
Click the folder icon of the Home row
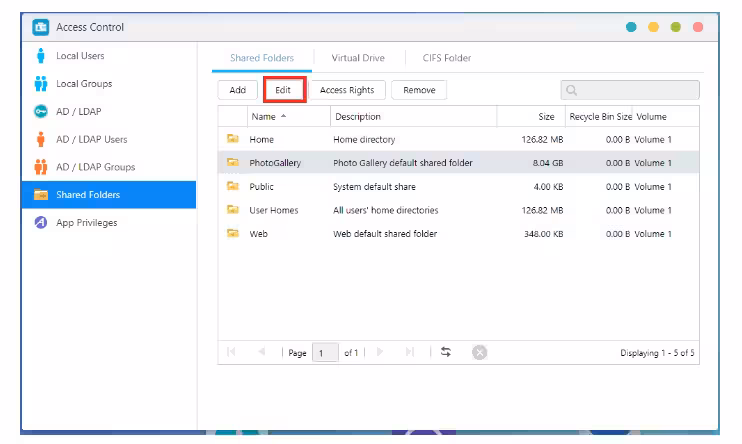point(233,139)
